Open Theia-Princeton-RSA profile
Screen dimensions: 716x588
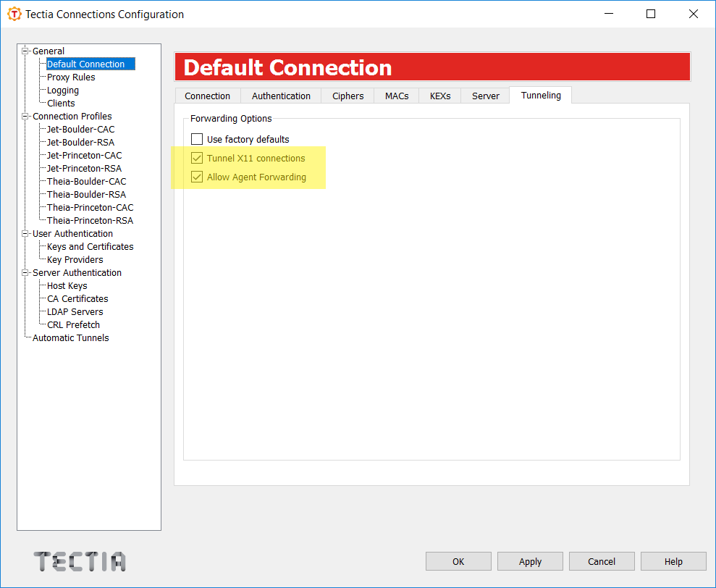tap(90, 221)
